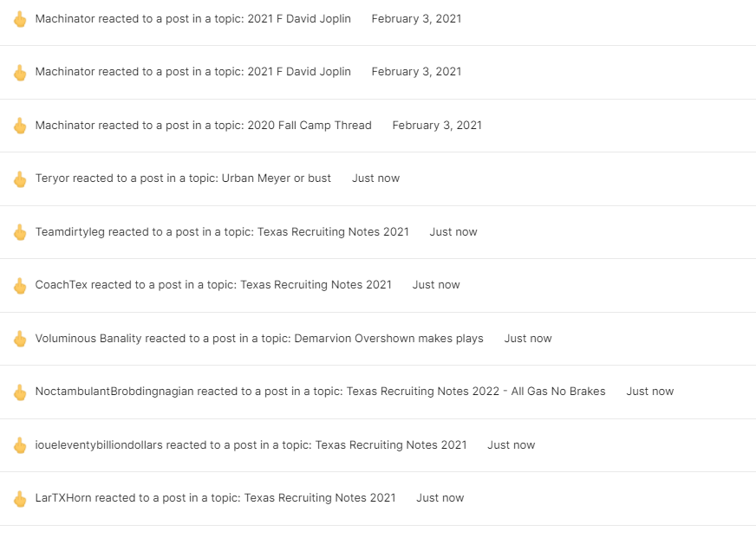Click the reaction emoji next to NoctambulantBrobdingnagian
756x538 pixels.
tap(20, 392)
